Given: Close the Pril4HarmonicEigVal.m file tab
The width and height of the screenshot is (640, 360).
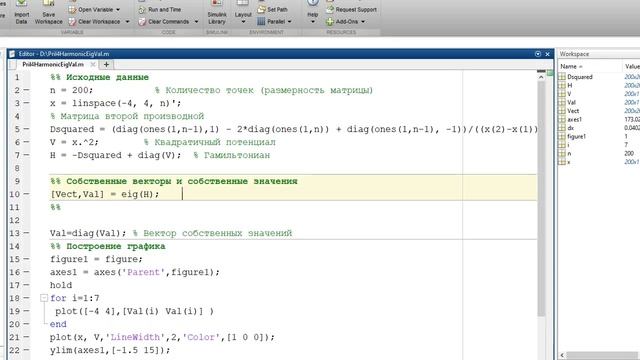Looking at the screenshot, I should 93,64.
